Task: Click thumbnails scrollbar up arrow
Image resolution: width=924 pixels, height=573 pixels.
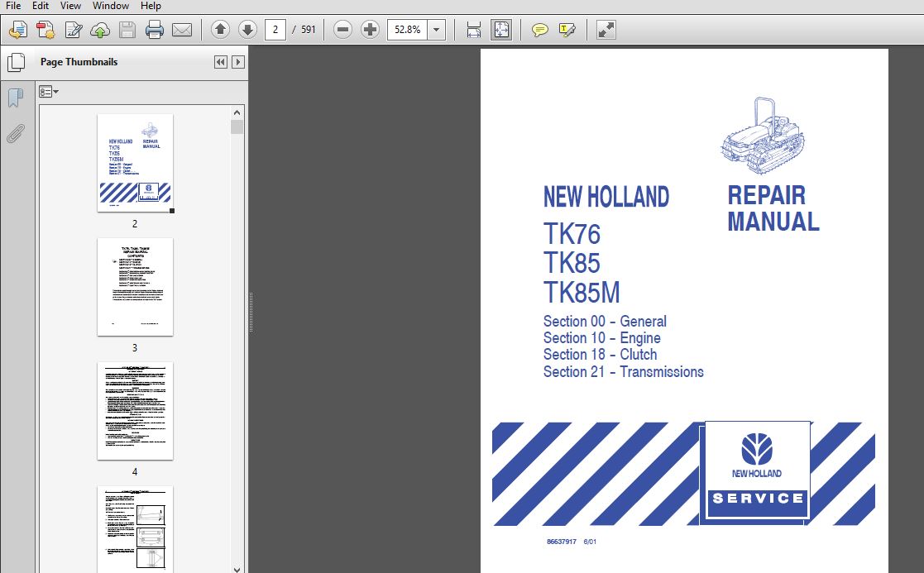Action: point(237,112)
